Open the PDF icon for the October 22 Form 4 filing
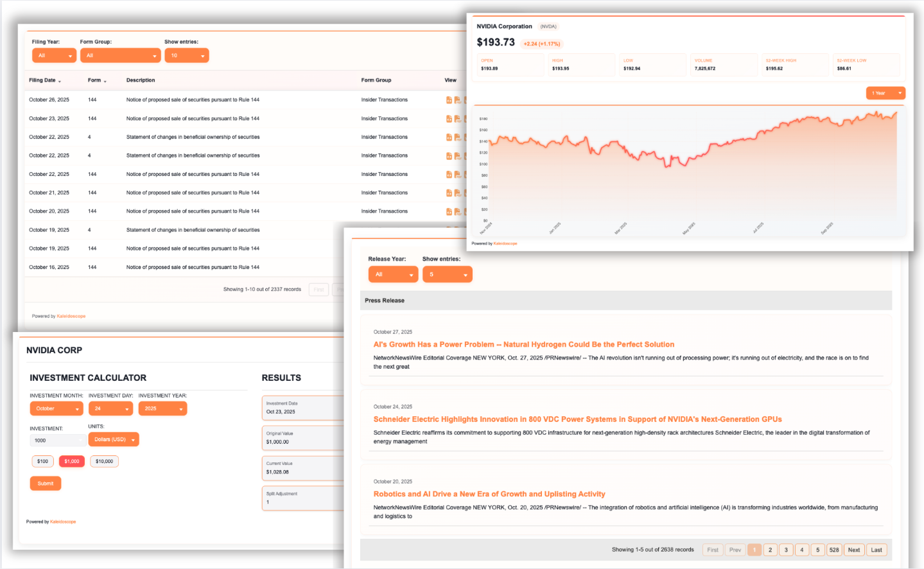924x569 pixels. (x=457, y=137)
